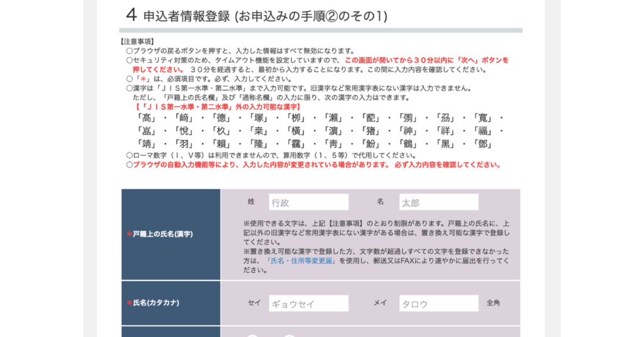The width and height of the screenshot is (644, 337).
Task: Click the 名 input field showing 太郎
Action: pyautogui.click(x=438, y=202)
